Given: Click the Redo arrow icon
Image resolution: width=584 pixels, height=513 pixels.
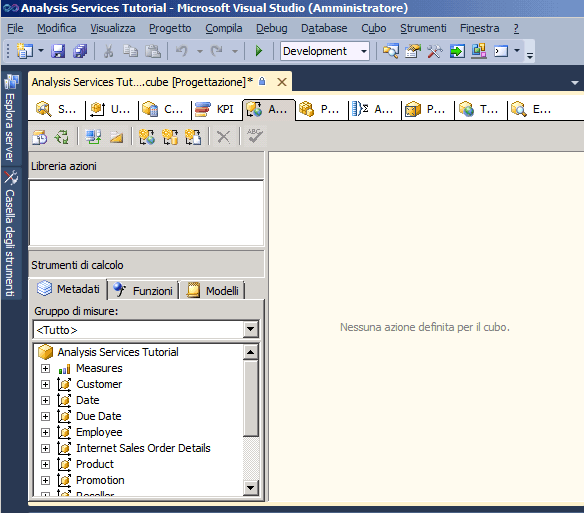Looking at the screenshot, I should (x=216, y=51).
